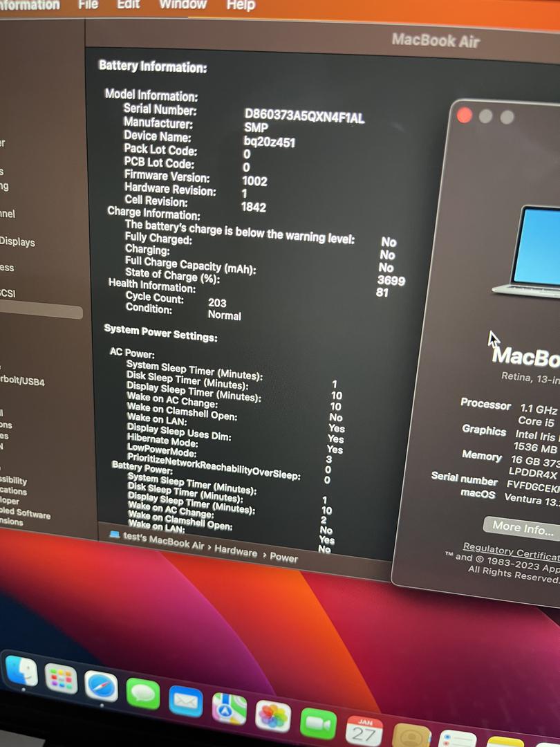Click the Health Information: label

point(152,286)
